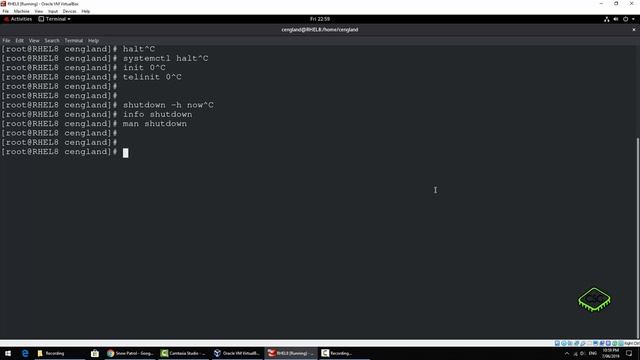
Task: Click the 'telinit 0^C' command text
Action: [152, 77]
